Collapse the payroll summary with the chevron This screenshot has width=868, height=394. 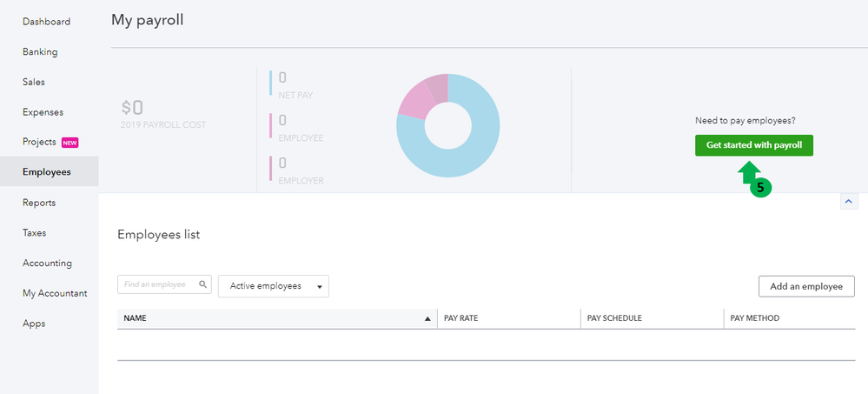pos(848,202)
